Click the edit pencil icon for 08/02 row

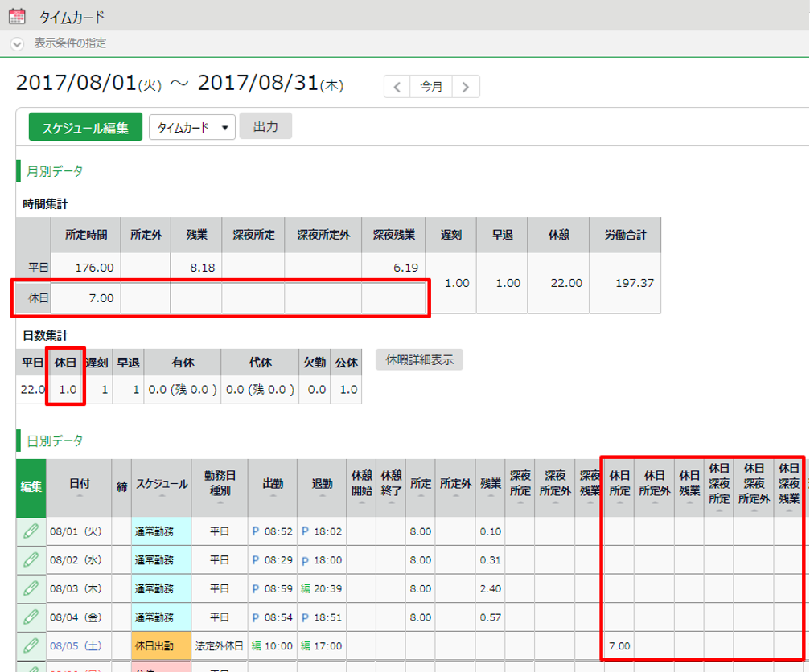[31, 559]
